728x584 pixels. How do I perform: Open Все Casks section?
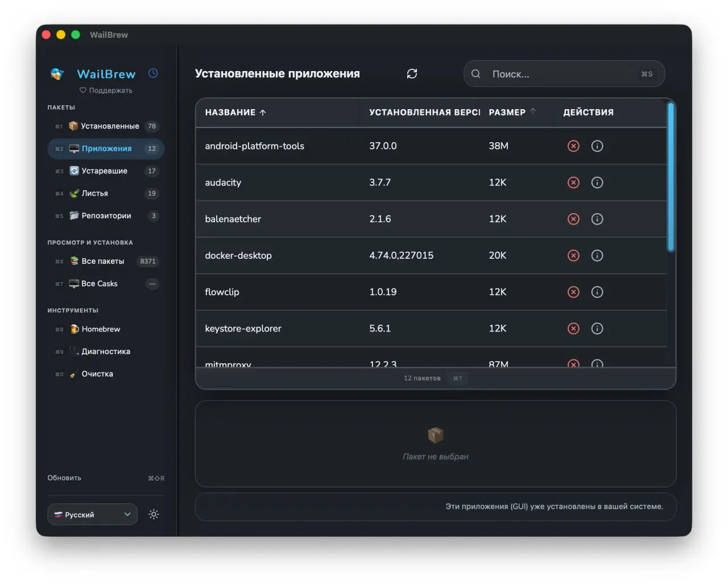point(106,283)
